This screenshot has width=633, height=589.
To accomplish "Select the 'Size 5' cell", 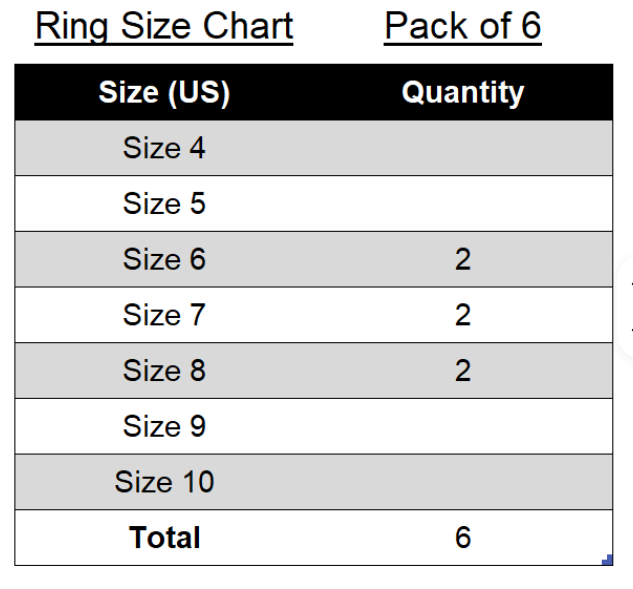I will point(164,203).
